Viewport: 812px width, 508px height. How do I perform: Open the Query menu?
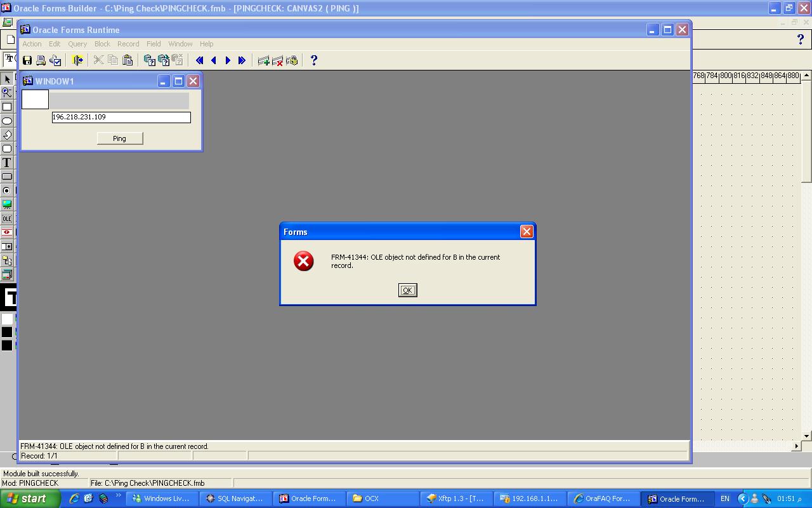(x=77, y=44)
